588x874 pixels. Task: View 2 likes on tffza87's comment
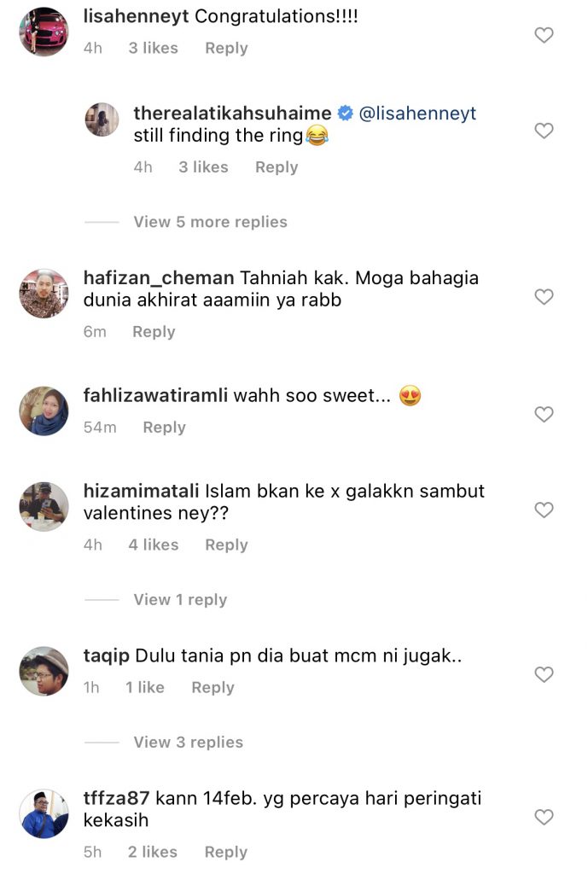pos(154,852)
